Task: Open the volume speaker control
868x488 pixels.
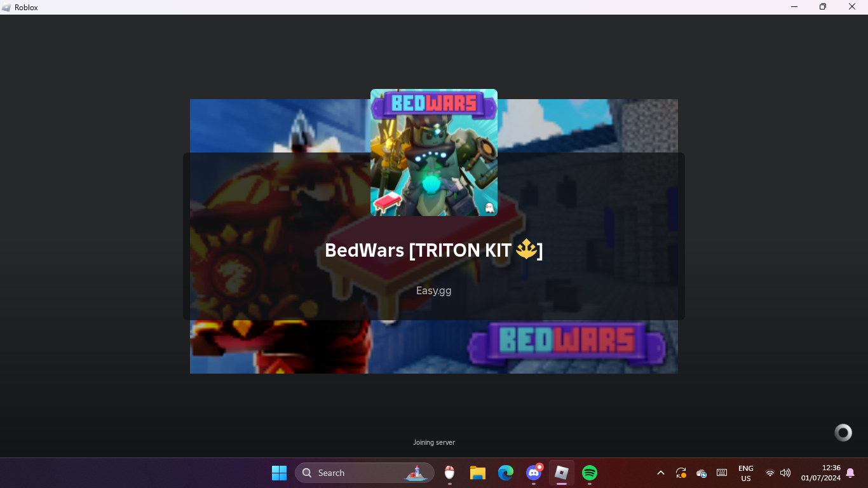Action: [785, 473]
